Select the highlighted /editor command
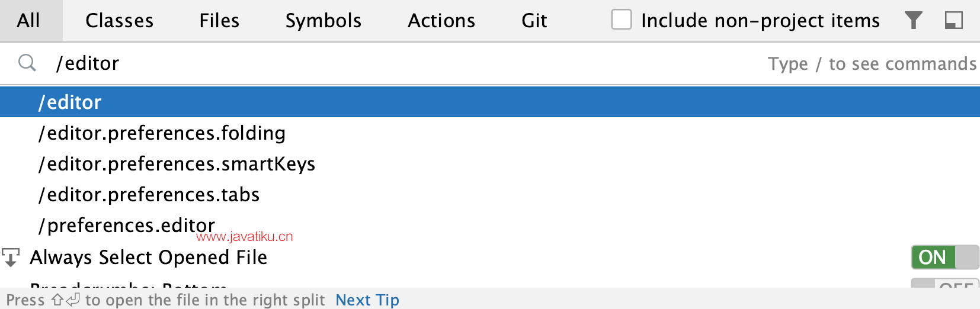This screenshot has height=309, width=980. click(490, 102)
